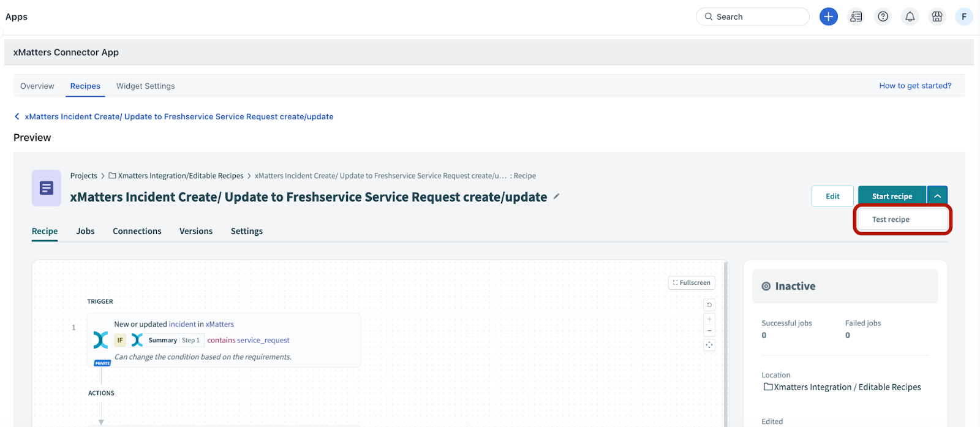Click the Inactive status icon
This screenshot has height=427, width=980.
766,286
